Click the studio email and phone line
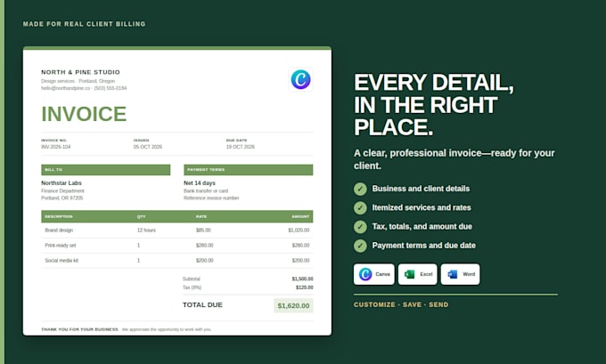 pyautogui.click(x=84, y=88)
